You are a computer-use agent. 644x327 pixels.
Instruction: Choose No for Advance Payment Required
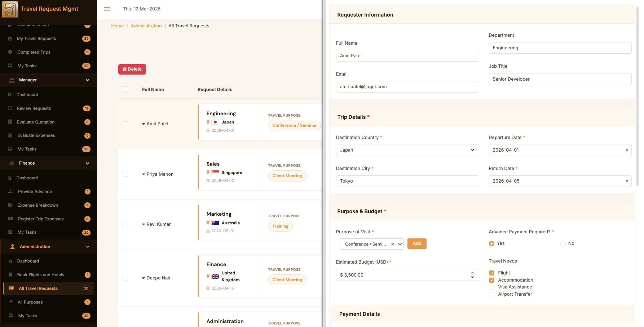[563, 244]
